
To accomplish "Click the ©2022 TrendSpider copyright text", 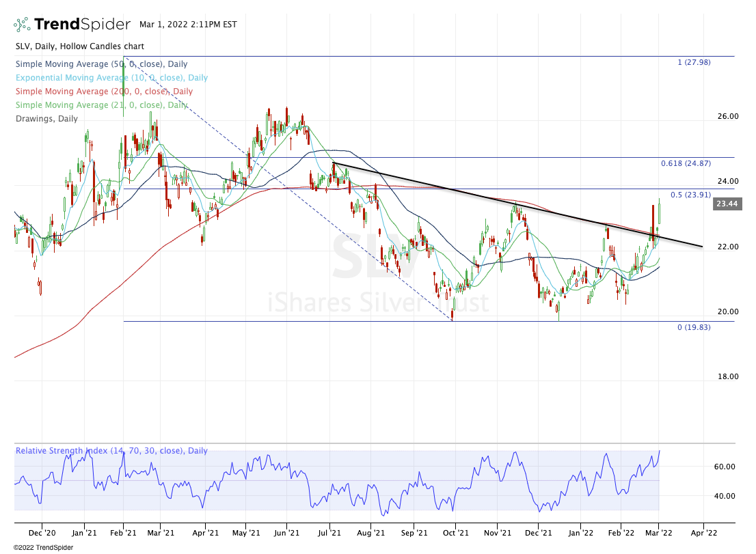I will [43, 547].
